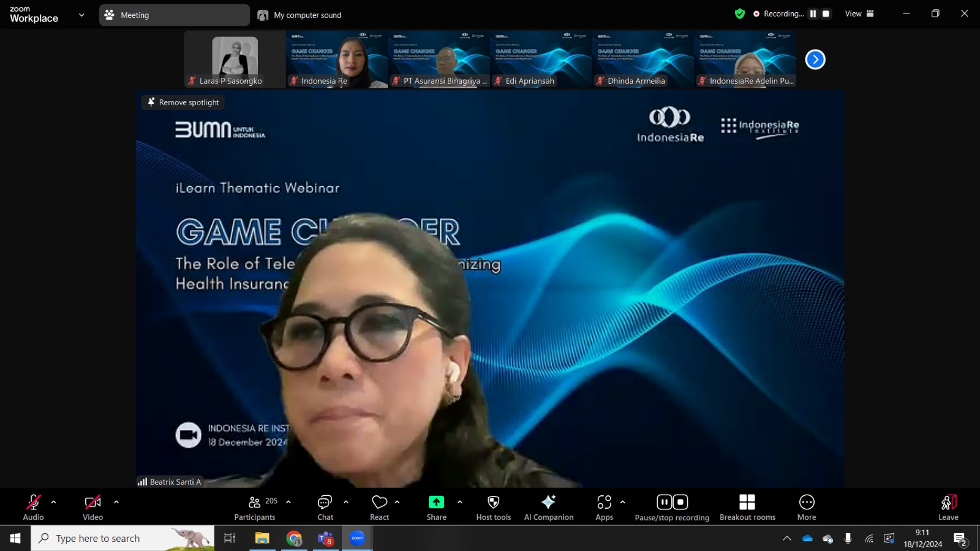Stop recording from the bottom toolbar
Screen dimensions: 980x551
(x=680, y=502)
